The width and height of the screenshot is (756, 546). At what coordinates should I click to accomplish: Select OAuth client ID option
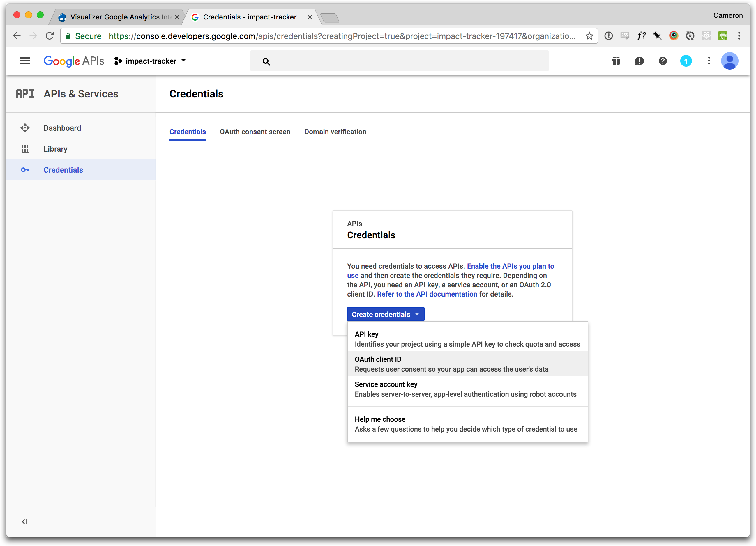[467, 364]
